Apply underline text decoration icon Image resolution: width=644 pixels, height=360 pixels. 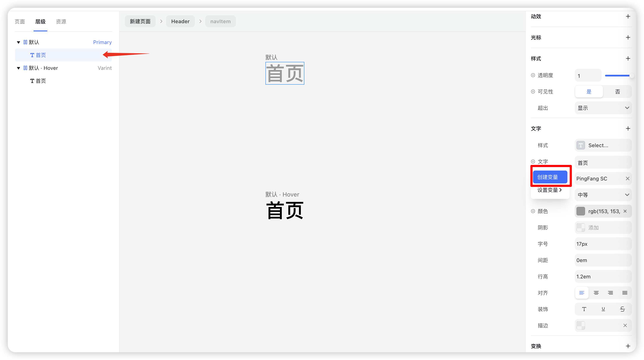click(603, 309)
